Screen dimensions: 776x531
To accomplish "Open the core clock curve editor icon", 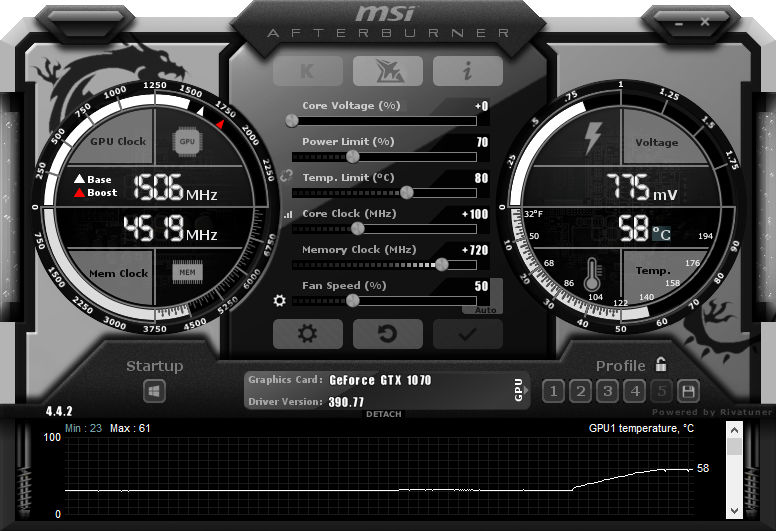I will pyautogui.click(x=288, y=215).
